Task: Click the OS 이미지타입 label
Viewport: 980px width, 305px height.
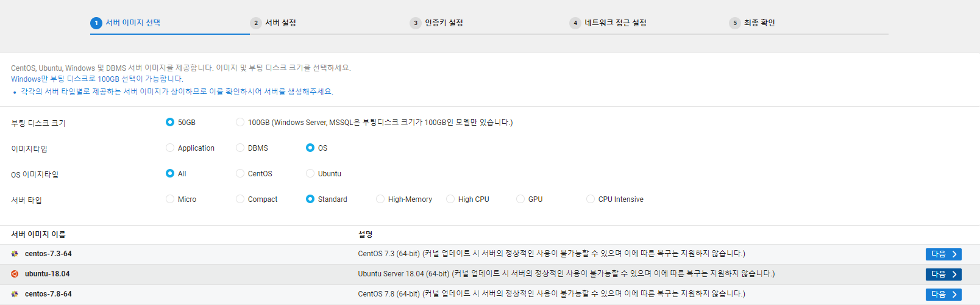Action: pos(35,174)
